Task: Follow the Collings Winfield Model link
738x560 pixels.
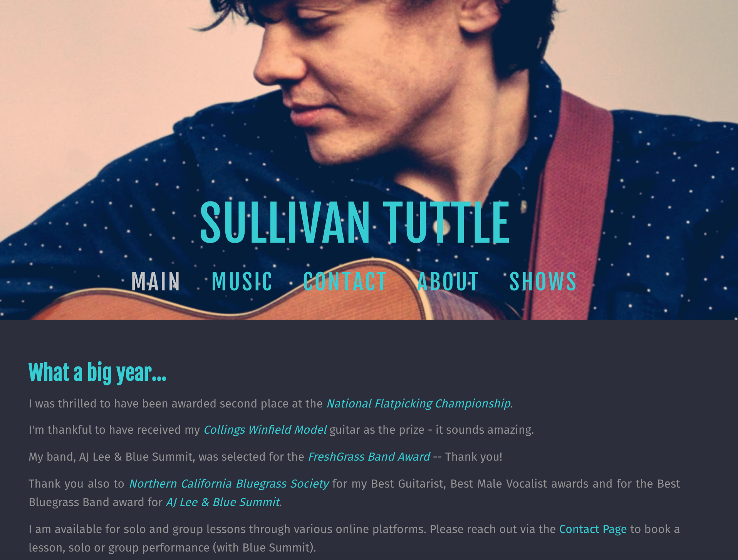Action: point(265,429)
